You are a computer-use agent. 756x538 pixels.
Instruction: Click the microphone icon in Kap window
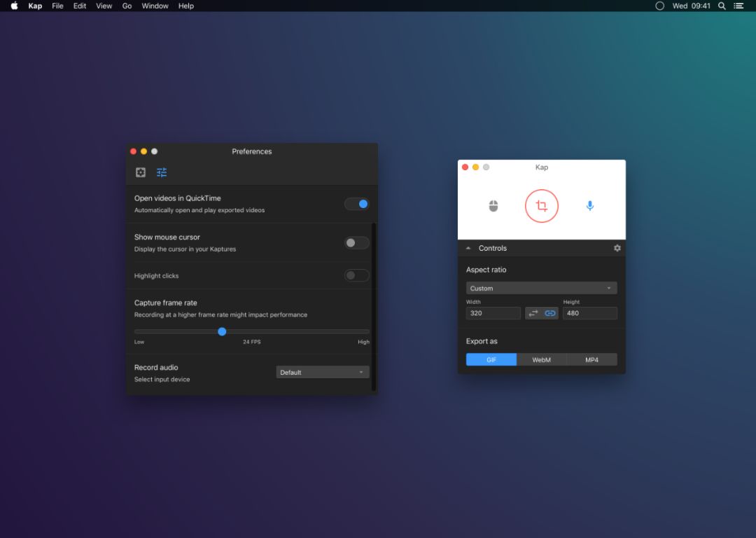coord(589,206)
